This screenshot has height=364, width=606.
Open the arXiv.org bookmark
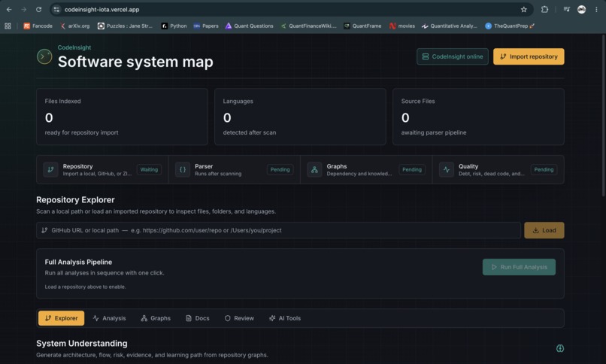point(75,26)
